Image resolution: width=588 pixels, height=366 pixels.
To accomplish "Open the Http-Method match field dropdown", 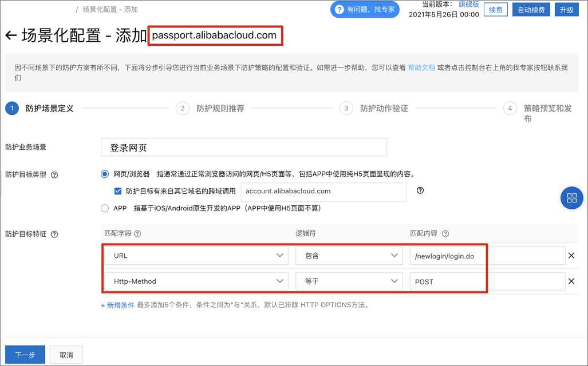I will point(196,281).
